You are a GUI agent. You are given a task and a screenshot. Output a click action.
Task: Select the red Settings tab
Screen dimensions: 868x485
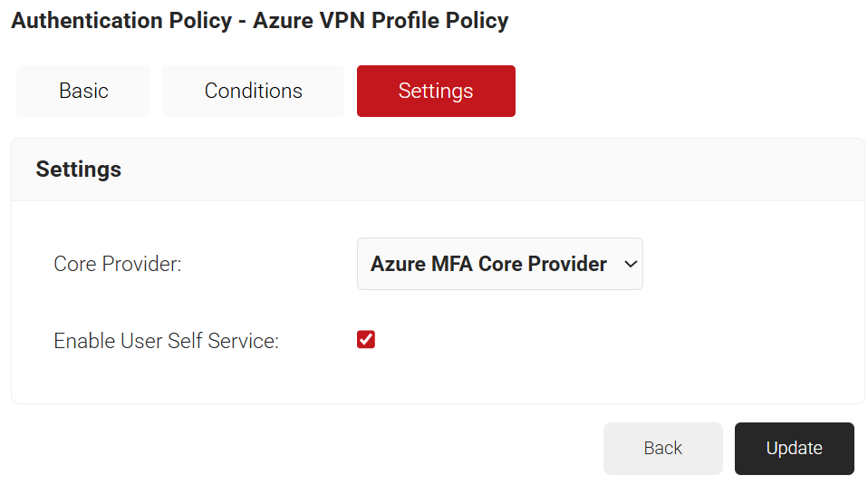tap(436, 91)
